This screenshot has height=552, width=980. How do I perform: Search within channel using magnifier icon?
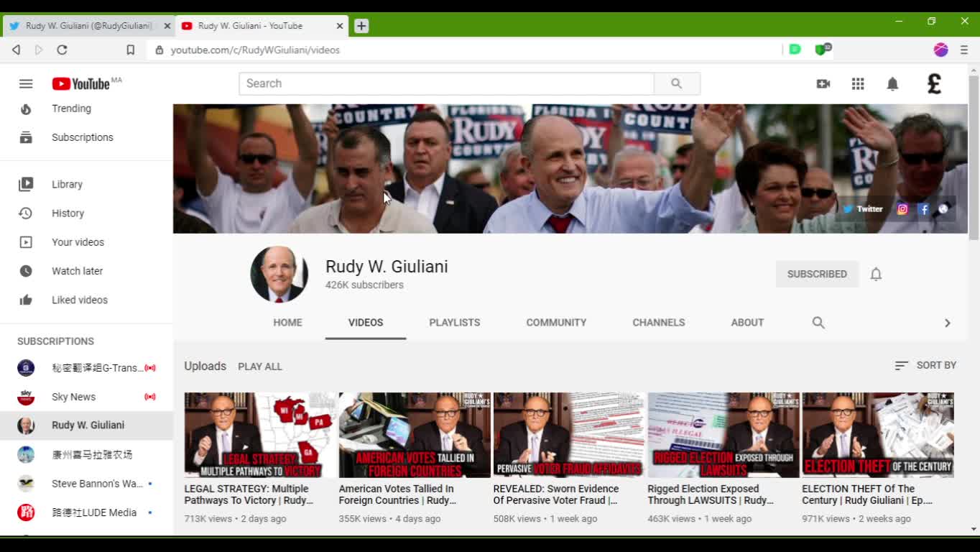(818, 323)
